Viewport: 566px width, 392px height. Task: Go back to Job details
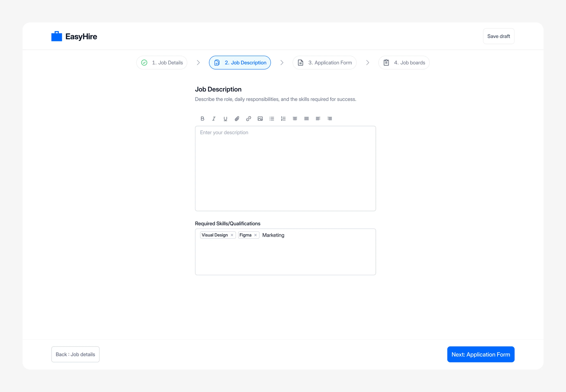(75, 354)
